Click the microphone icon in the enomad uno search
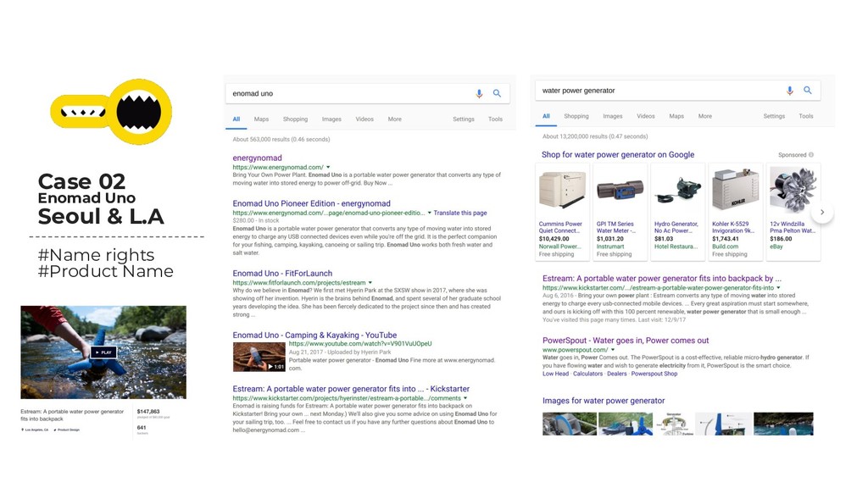 [x=479, y=93]
